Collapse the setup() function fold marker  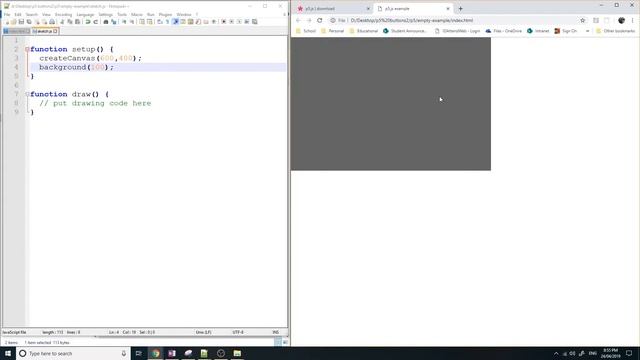[27, 49]
